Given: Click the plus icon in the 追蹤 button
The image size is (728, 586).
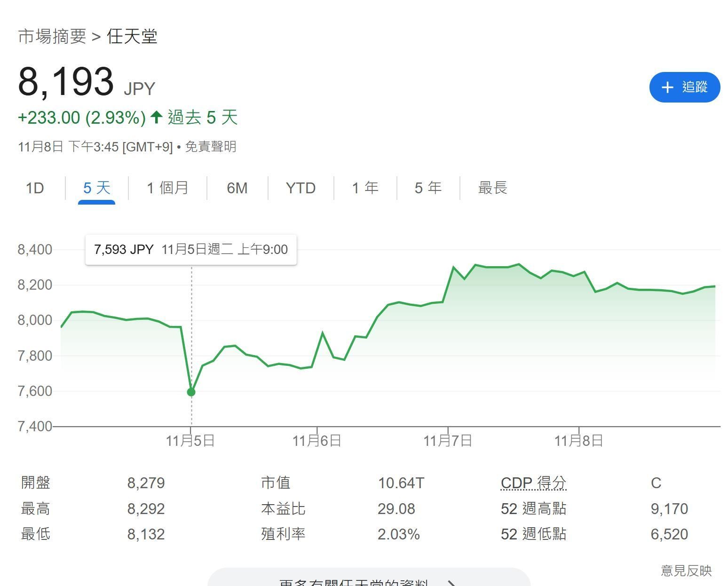Looking at the screenshot, I should (667, 87).
